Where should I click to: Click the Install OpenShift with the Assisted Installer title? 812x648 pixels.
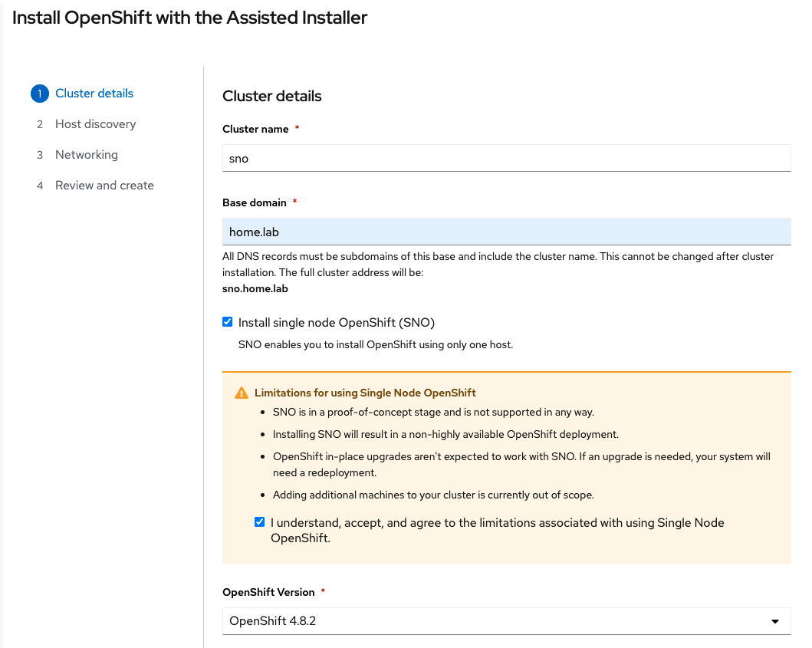pyautogui.click(x=189, y=18)
